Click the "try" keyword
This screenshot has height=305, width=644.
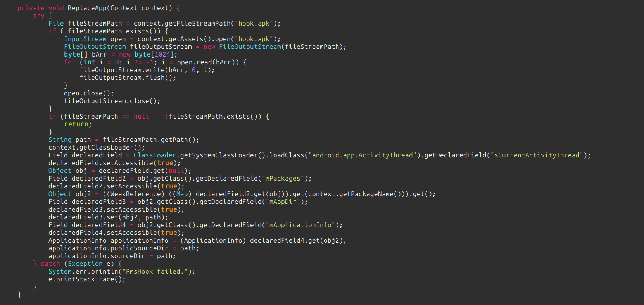point(39,16)
